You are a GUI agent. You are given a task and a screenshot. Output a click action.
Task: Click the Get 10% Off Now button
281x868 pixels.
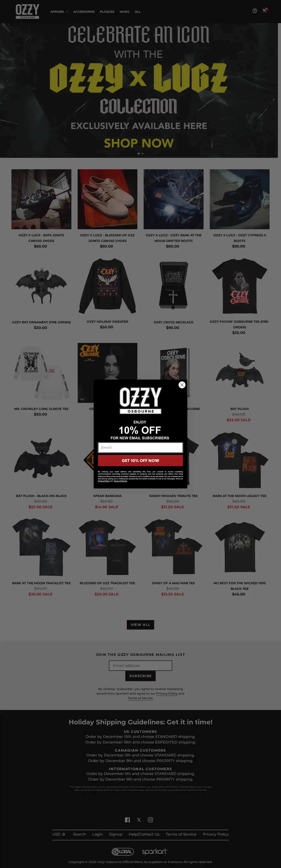[140, 461]
